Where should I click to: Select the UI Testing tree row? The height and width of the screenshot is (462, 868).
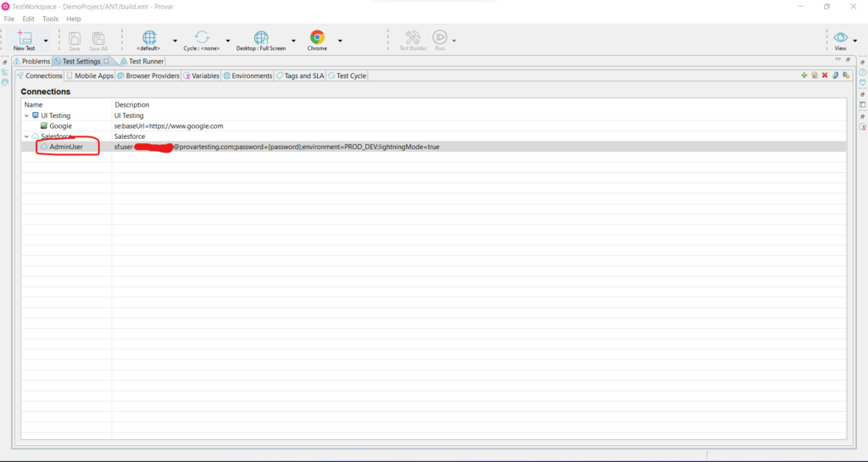tap(433, 115)
